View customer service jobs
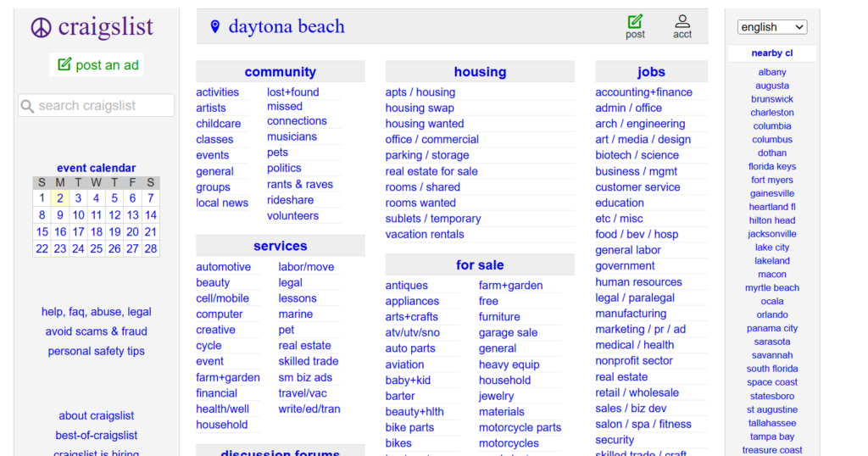The height and width of the screenshot is (456, 868). click(637, 187)
